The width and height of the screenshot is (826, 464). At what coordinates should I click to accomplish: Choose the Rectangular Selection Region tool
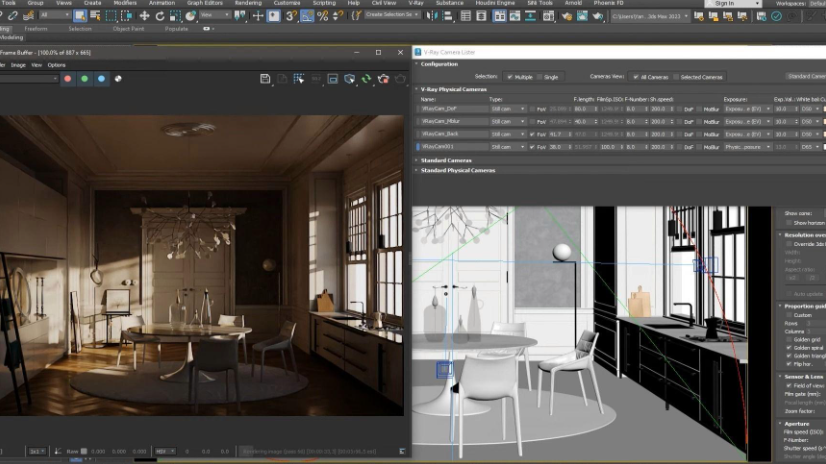(111, 16)
